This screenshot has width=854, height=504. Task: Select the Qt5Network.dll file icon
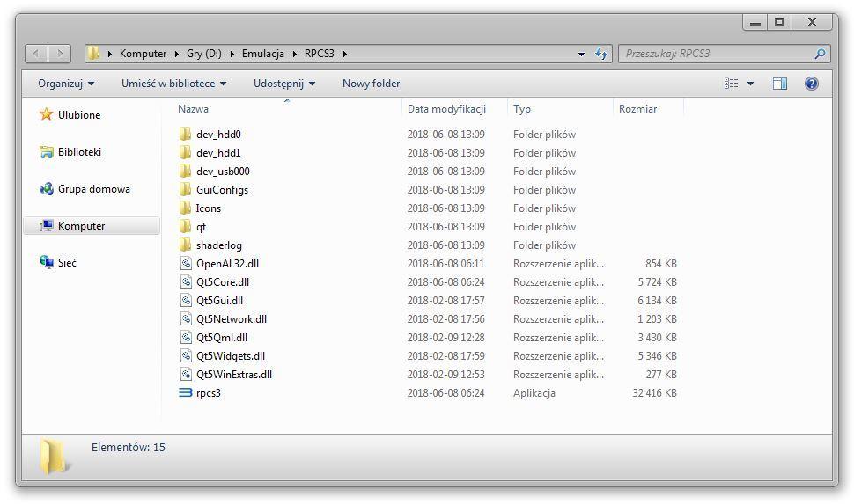(186, 319)
